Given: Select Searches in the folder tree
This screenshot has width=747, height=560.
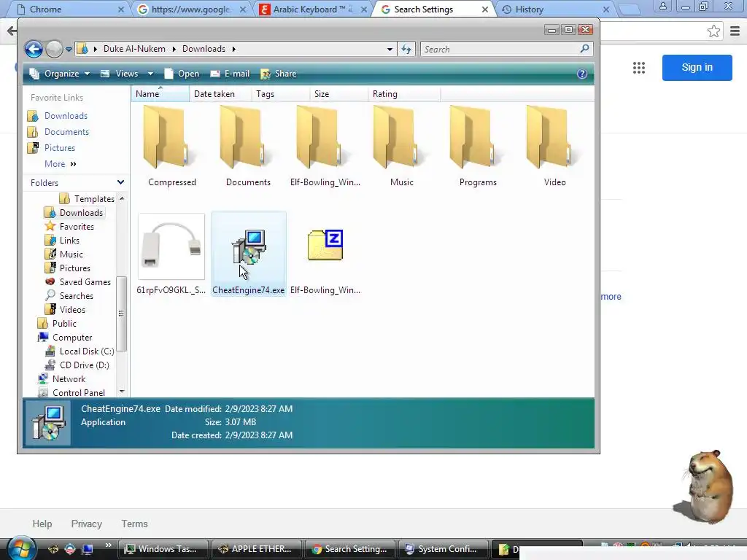Looking at the screenshot, I should coord(76,296).
